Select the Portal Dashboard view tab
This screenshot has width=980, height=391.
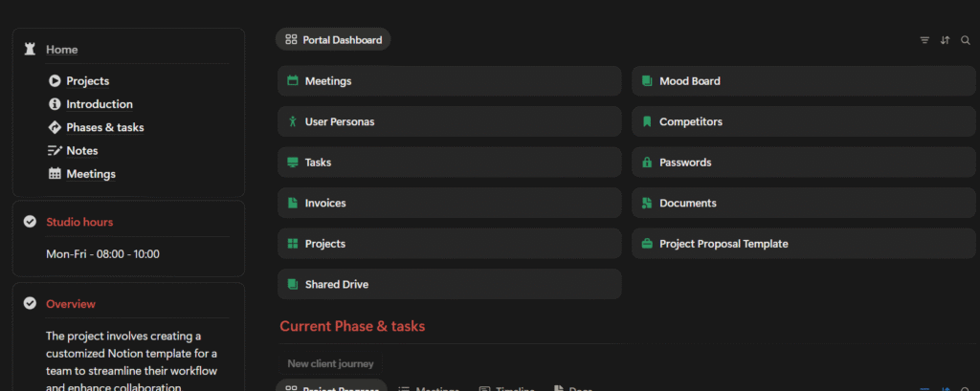[x=333, y=39]
